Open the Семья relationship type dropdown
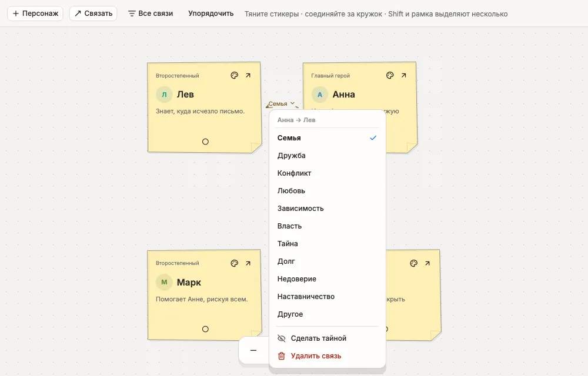 [281, 104]
